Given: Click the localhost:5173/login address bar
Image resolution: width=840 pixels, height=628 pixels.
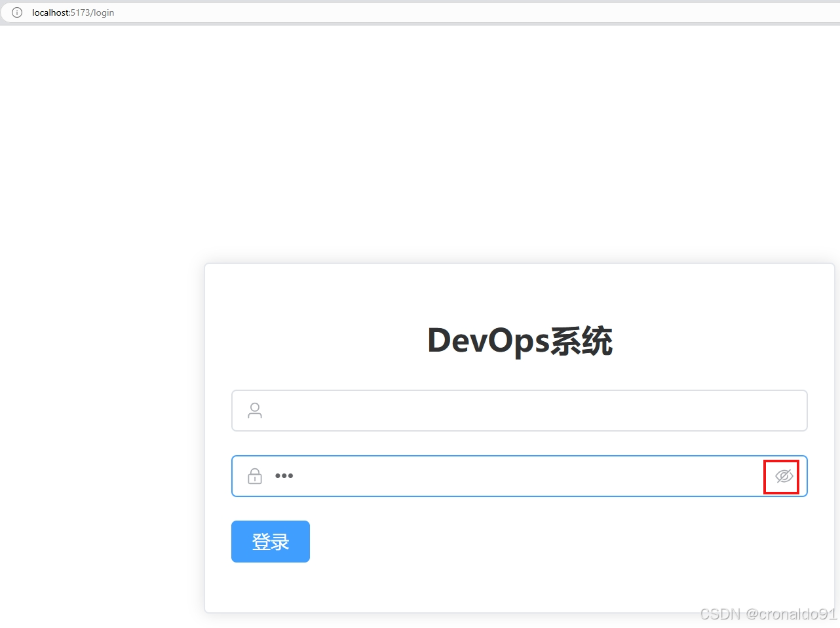Looking at the screenshot, I should tap(420, 12).
